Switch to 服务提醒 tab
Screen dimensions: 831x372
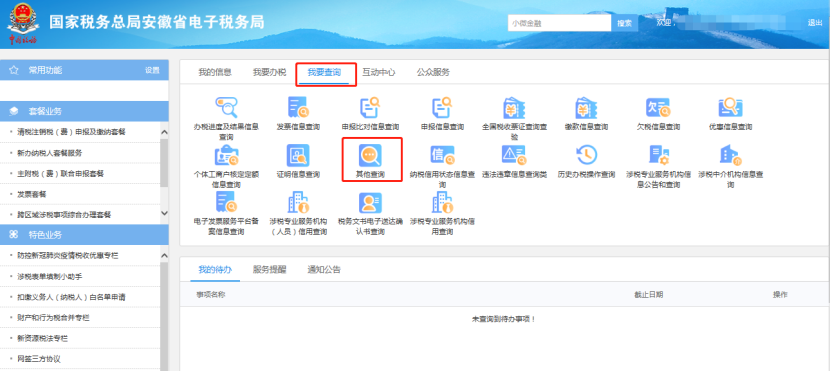pos(269,270)
